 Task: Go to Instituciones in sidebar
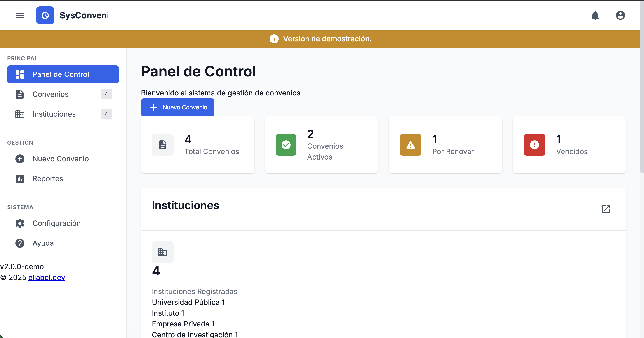click(54, 114)
